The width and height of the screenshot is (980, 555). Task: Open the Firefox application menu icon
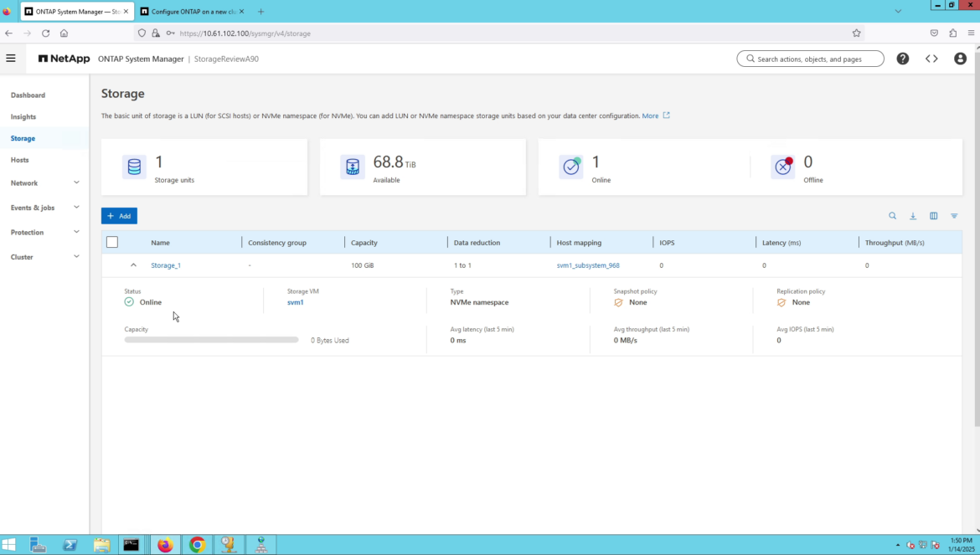(972, 33)
